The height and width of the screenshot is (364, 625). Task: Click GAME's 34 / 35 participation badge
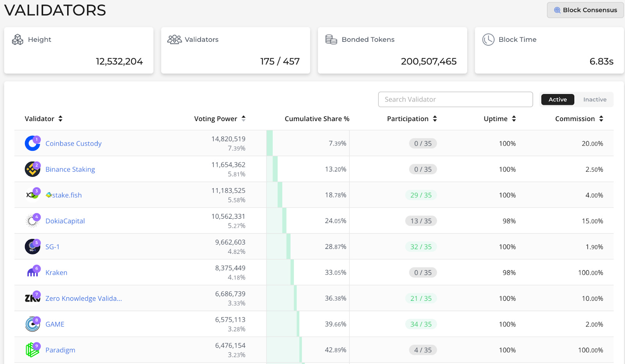[421, 324]
